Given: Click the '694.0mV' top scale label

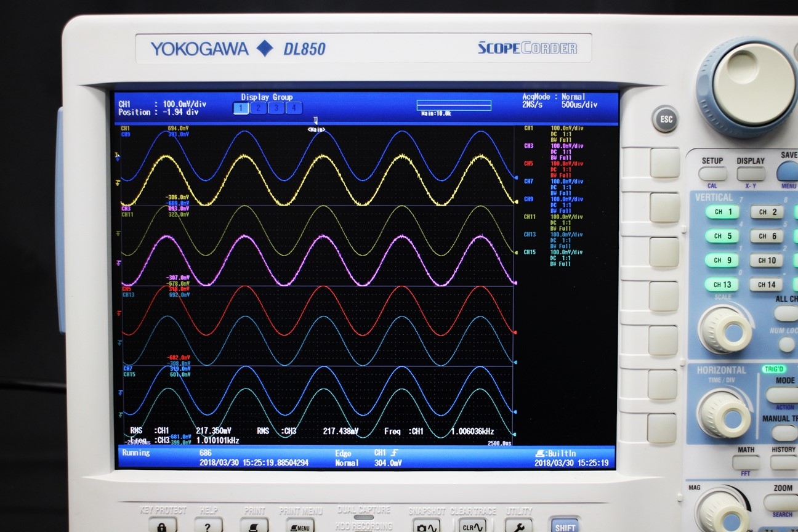Looking at the screenshot, I should pyautogui.click(x=179, y=128).
